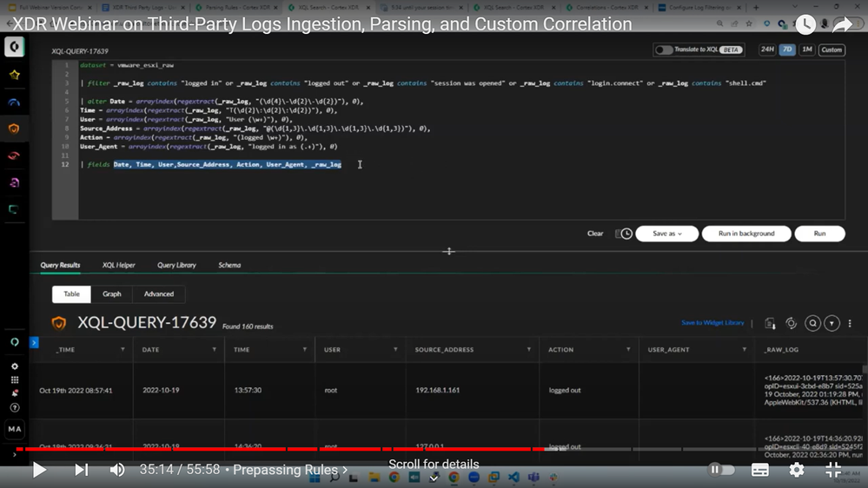Expand the Save as dropdown
This screenshot has width=868, height=488.
pyautogui.click(x=666, y=234)
